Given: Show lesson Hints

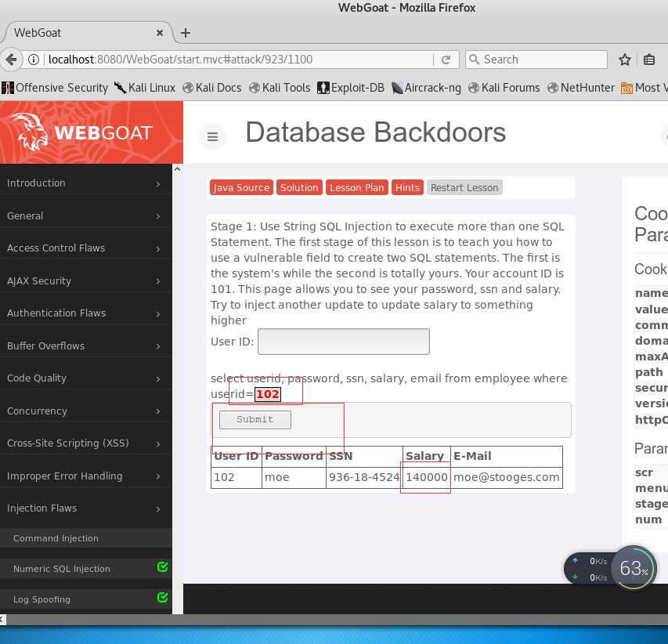Looking at the screenshot, I should pyautogui.click(x=407, y=187).
